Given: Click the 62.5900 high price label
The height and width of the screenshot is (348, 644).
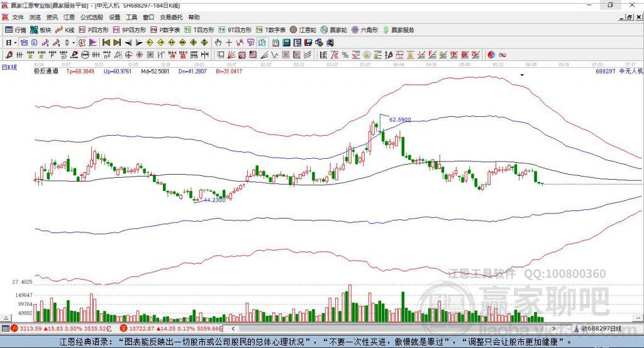Looking at the screenshot, I should click(400, 119).
